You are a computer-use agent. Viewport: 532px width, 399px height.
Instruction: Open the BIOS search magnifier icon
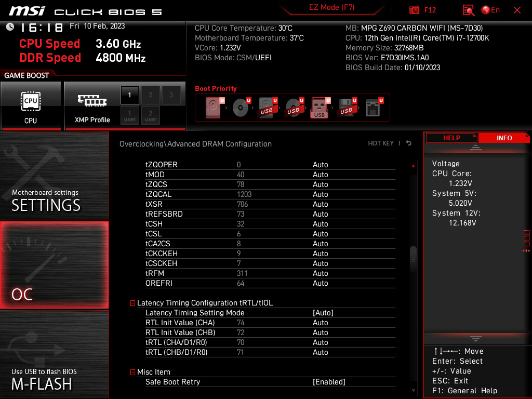pos(468,10)
